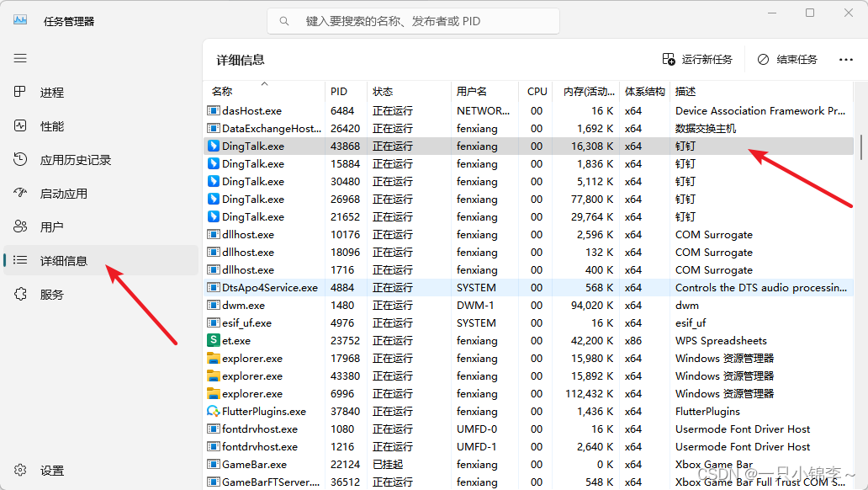Select fontdrvhost.exe row with PID 1080

[529, 429]
